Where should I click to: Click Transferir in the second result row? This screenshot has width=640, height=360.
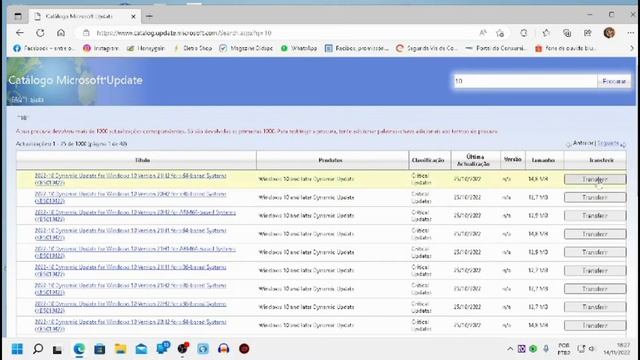[595, 198]
